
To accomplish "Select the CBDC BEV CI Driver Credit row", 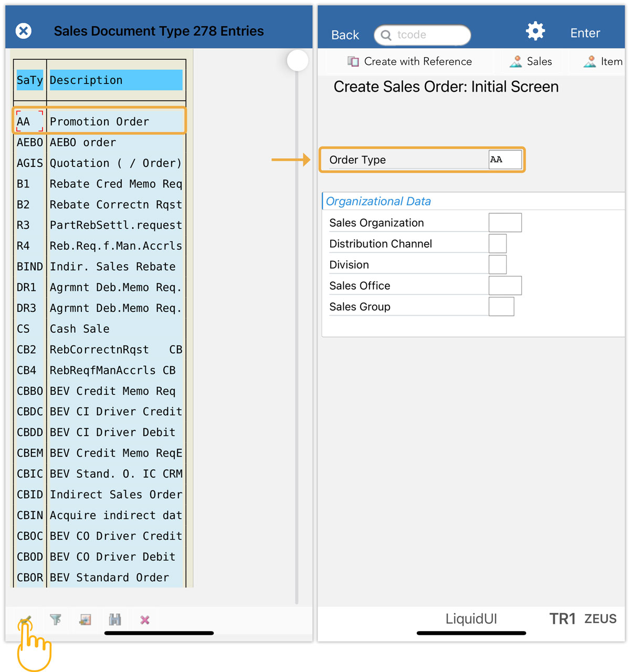I will [100, 412].
